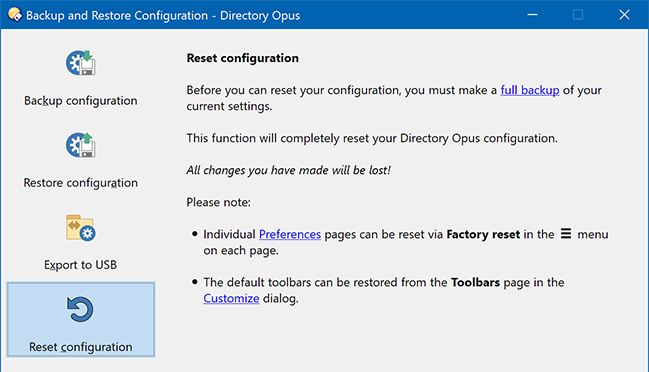Click the 'All changes you have made will be lost!' text
The image size is (649, 372).
tap(288, 170)
